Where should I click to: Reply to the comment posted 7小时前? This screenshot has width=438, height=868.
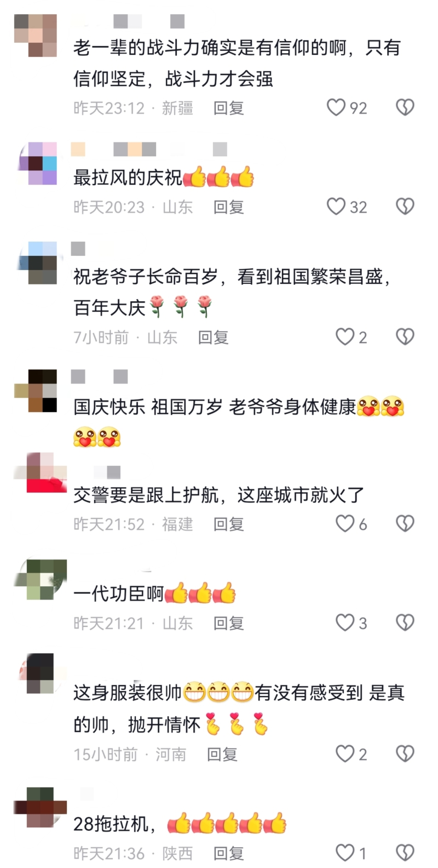click(213, 337)
